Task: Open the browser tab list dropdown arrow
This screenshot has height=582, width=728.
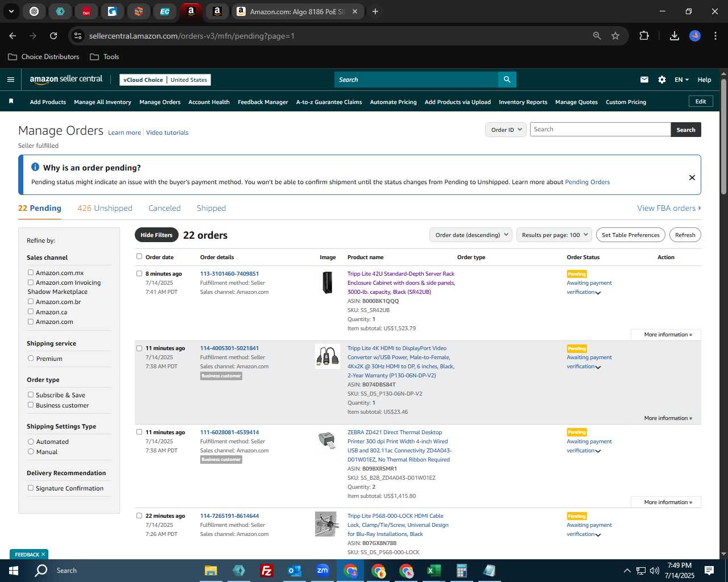Action: [x=11, y=11]
